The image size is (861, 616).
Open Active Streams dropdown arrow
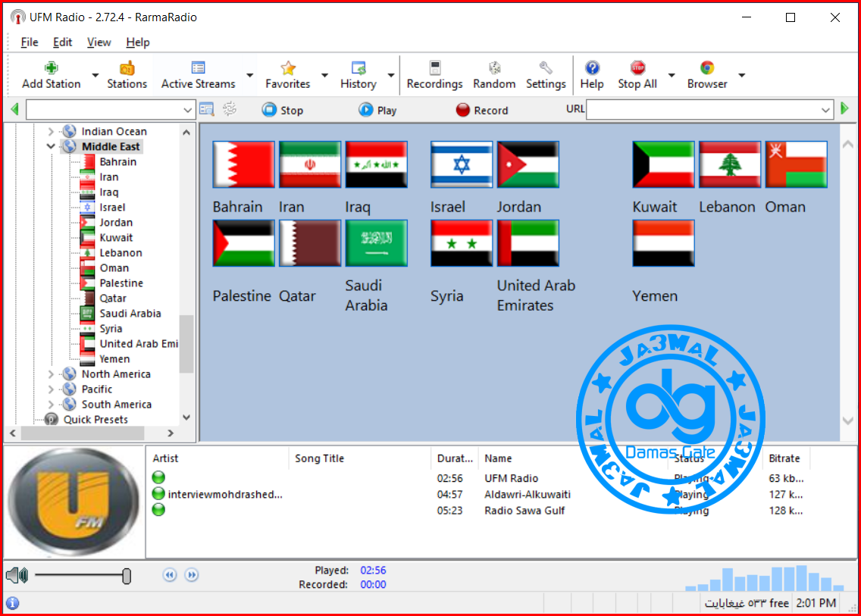(x=250, y=75)
